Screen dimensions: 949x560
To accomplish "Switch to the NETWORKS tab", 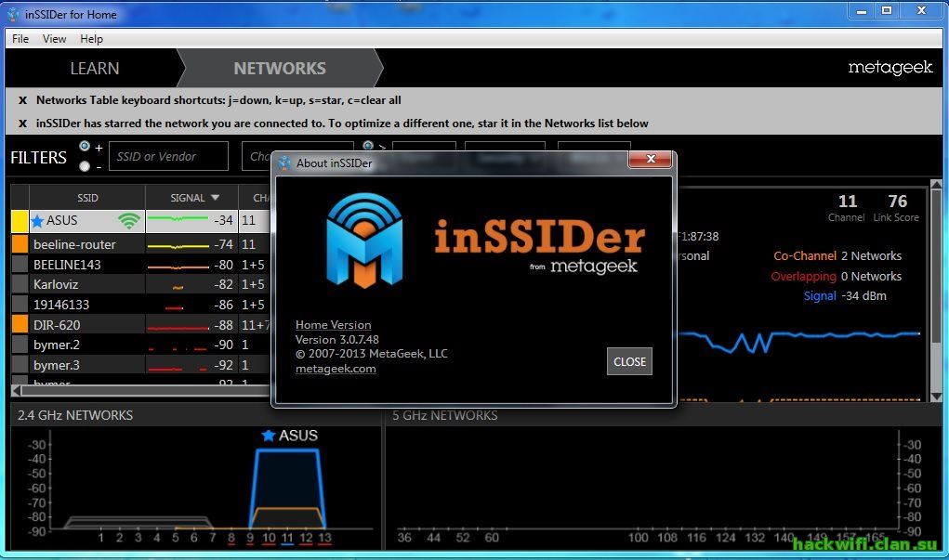I will [280, 69].
